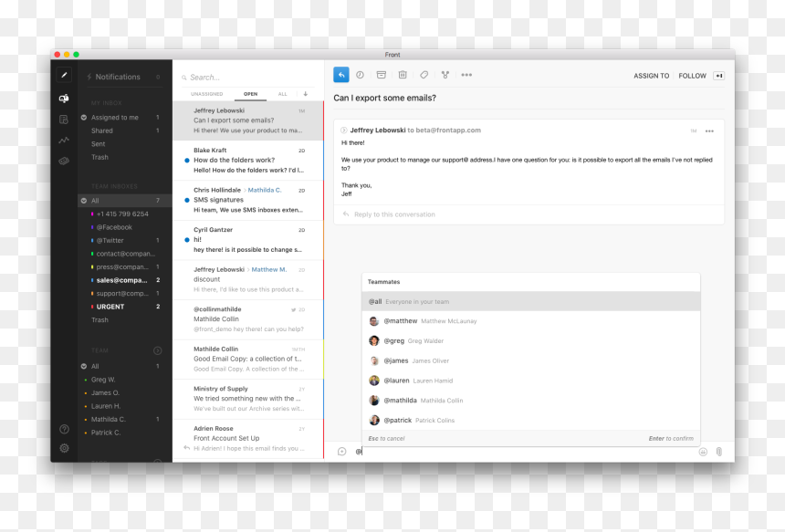
Task: Switch to the ALL tab
Action: [282, 94]
